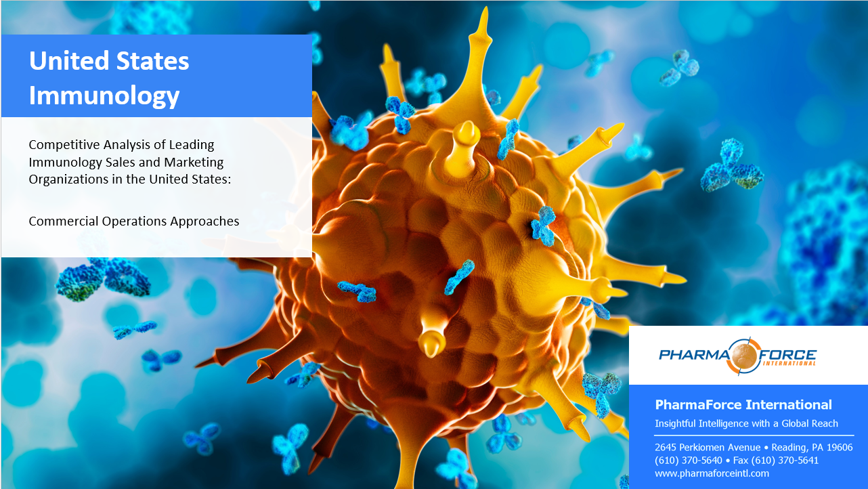Click the white divider line under the tagline

(x=754, y=435)
